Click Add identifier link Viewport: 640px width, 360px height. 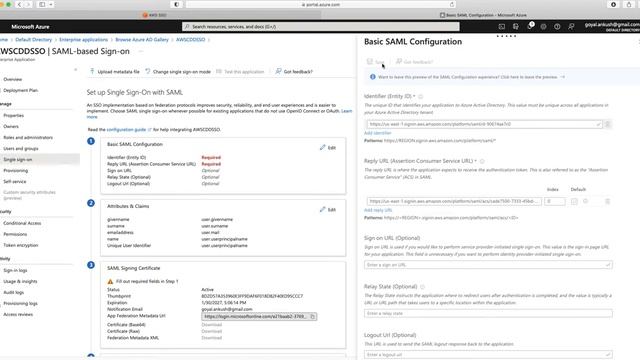tap(378, 133)
